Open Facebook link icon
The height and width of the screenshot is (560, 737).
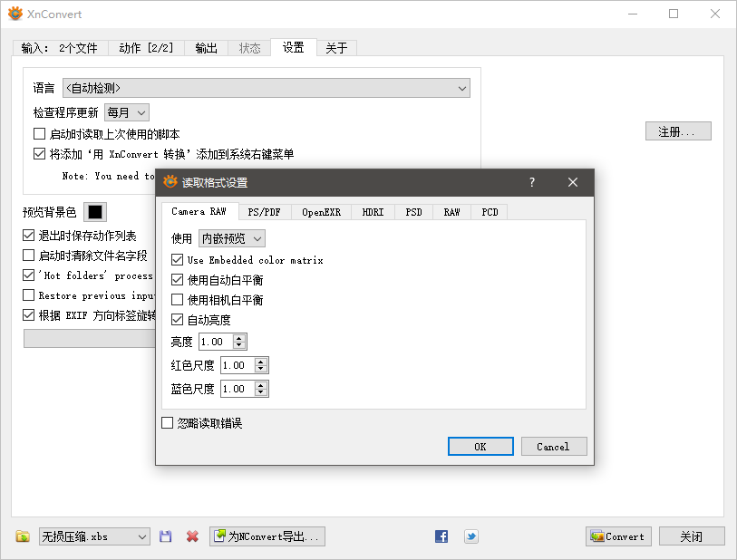[x=441, y=536]
